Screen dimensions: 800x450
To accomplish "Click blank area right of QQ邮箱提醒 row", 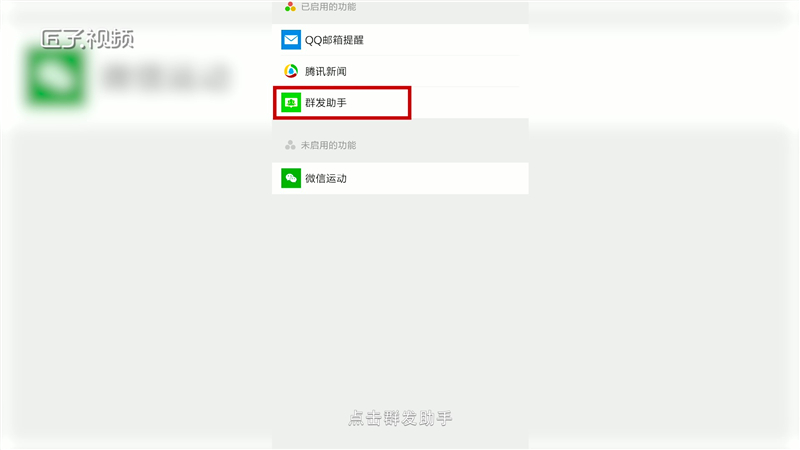I will (x=446, y=40).
